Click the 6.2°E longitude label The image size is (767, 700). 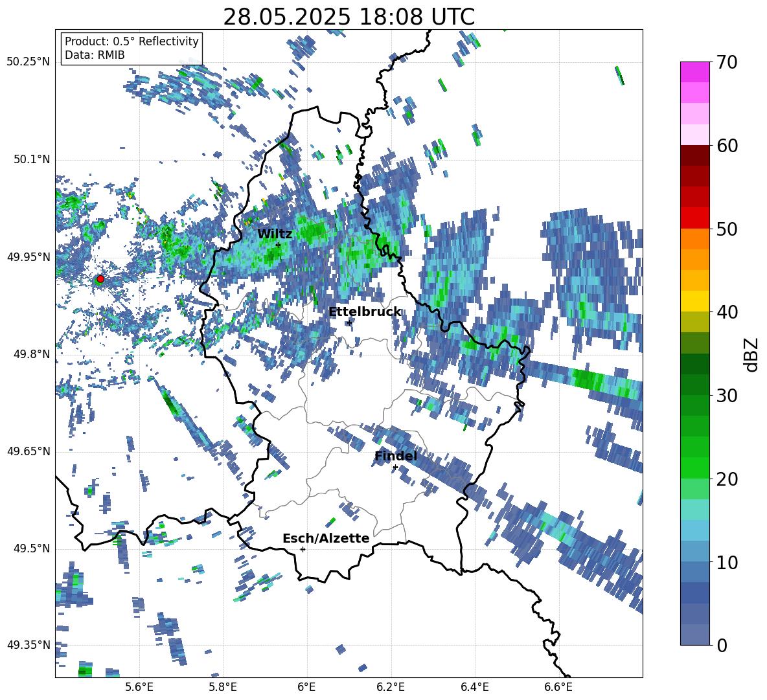tap(391, 687)
